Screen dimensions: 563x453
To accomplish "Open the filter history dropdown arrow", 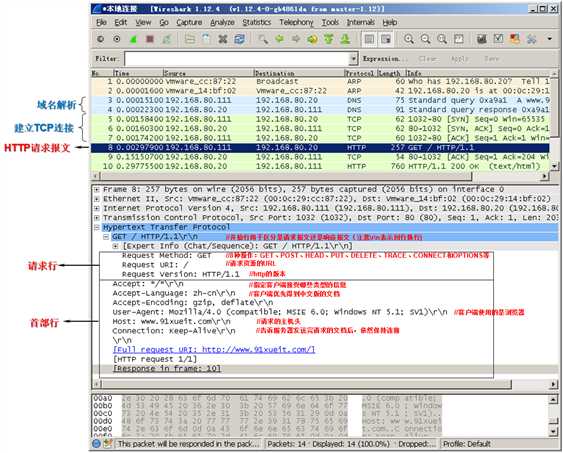I will pos(354,59).
